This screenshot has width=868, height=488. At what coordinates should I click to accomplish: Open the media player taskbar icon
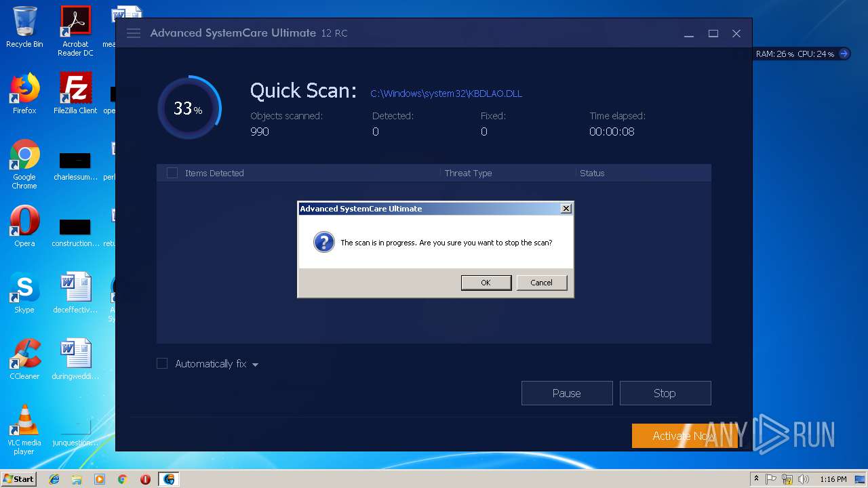tap(100, 479)
